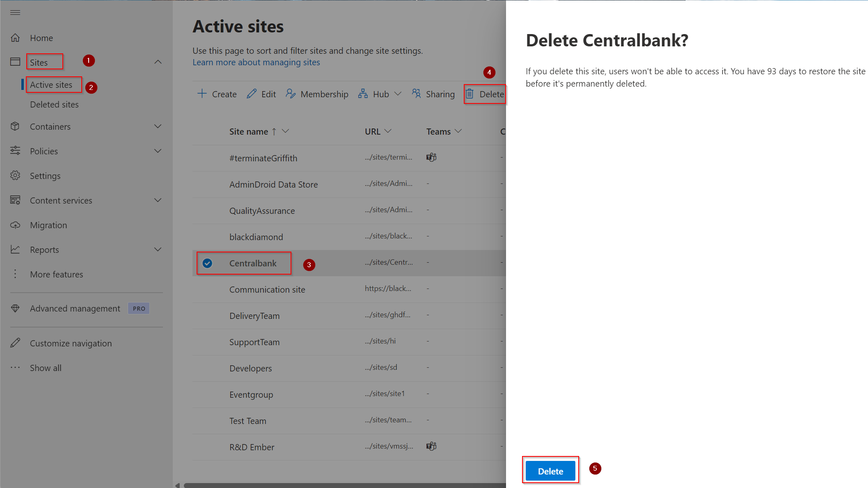This screenshot has width=868, height=488.
Task: Deselect the Centralbank site checkbox
Action: [207, 263]
